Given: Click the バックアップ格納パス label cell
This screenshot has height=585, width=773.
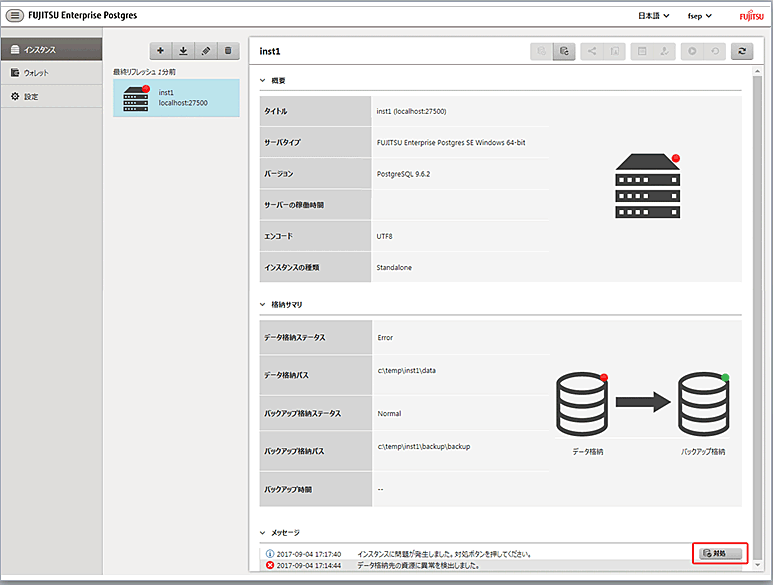Looking at the screenshot, I should (x=316, y=451).
